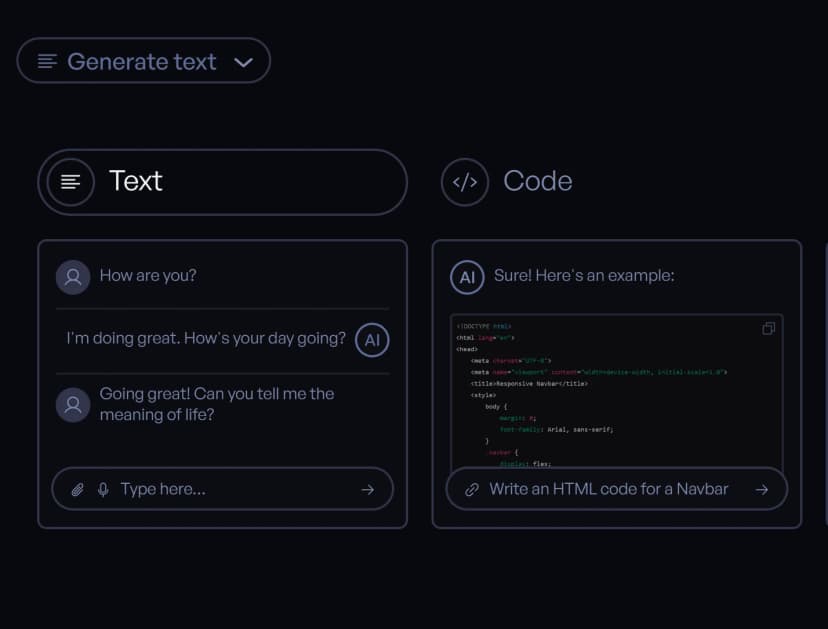Click the "meaning of life" chat message
The width and height of the screenshot is (828, 629).
pos(216,404)
